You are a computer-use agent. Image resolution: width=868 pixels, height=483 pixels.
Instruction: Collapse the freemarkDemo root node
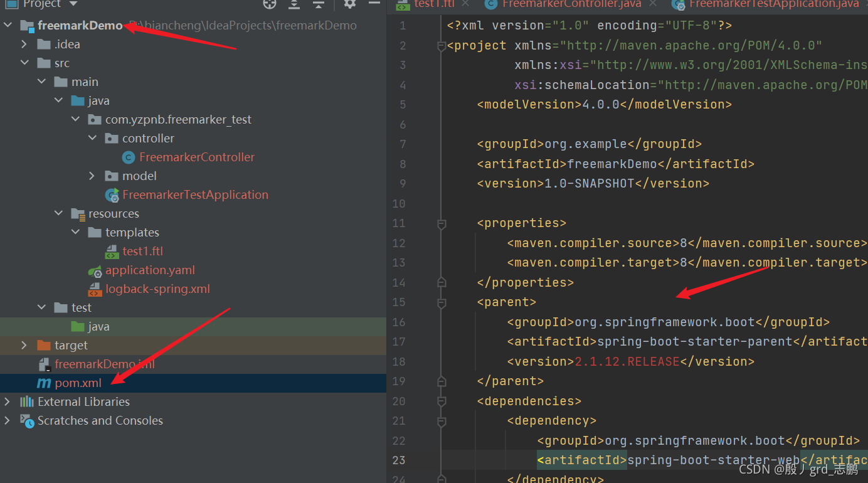[8, 26]
